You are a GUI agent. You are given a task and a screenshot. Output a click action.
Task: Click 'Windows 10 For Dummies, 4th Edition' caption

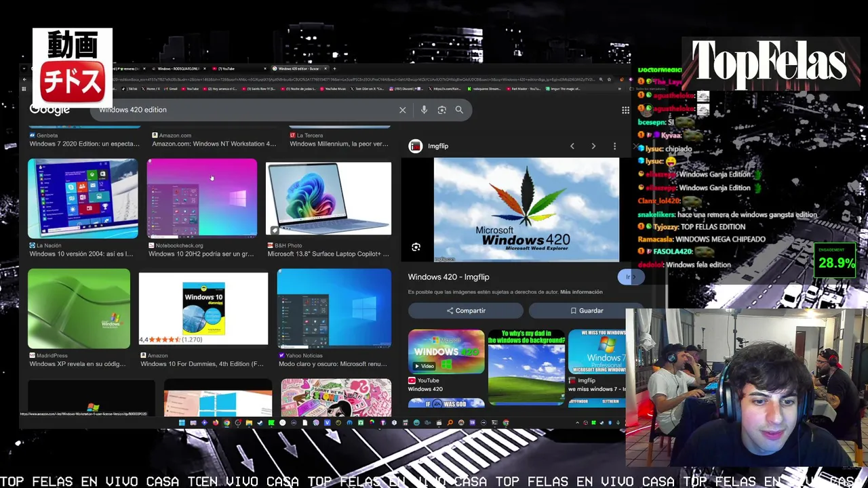tap(202, 364)
